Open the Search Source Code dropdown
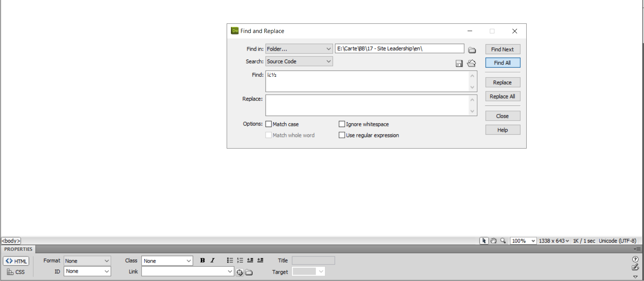Image resolution: width=644 pixels, height=281 pixels. 299,61
